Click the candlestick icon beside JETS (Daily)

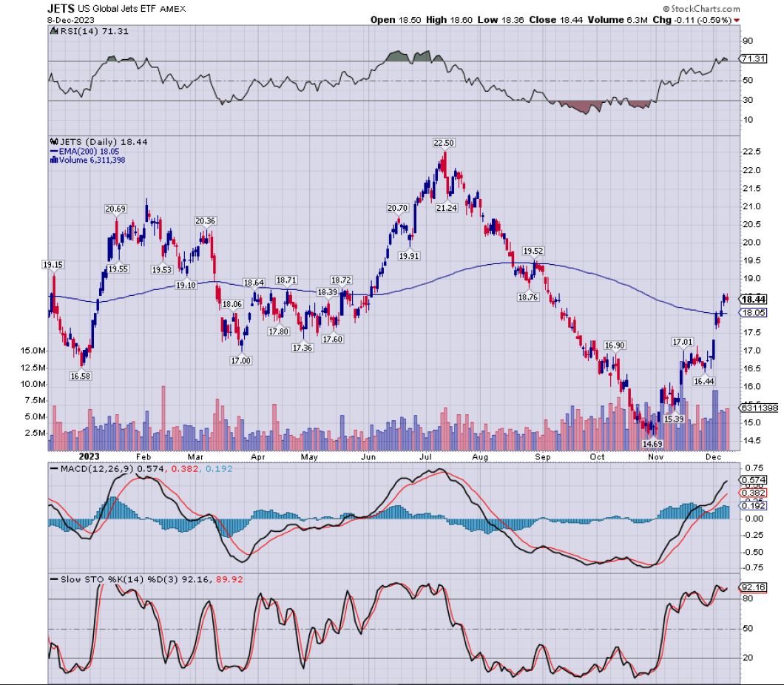pos(53,141)
